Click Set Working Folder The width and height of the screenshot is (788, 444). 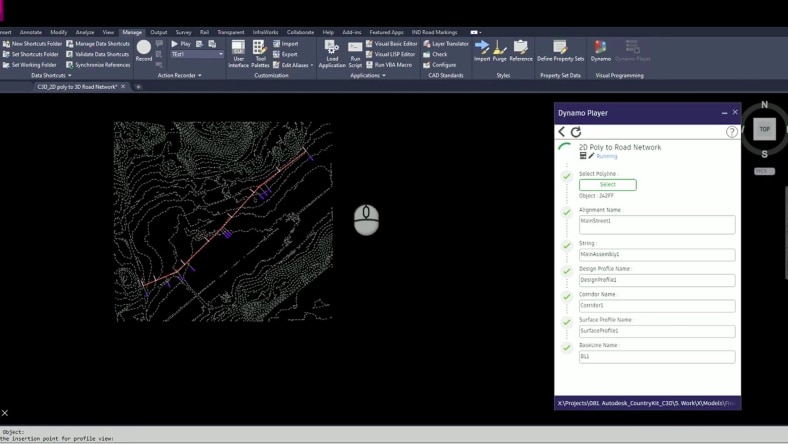[x=30, y=65]
